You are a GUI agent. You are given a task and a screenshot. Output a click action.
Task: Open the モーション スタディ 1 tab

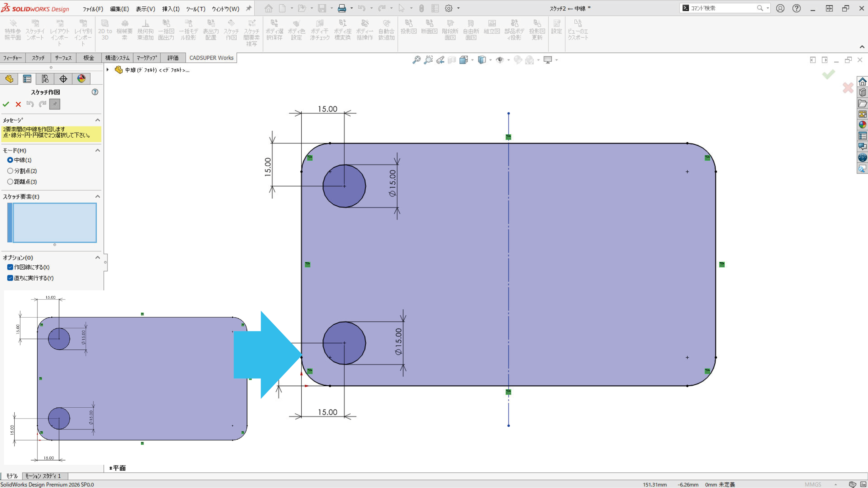click(x=43, y=476)
